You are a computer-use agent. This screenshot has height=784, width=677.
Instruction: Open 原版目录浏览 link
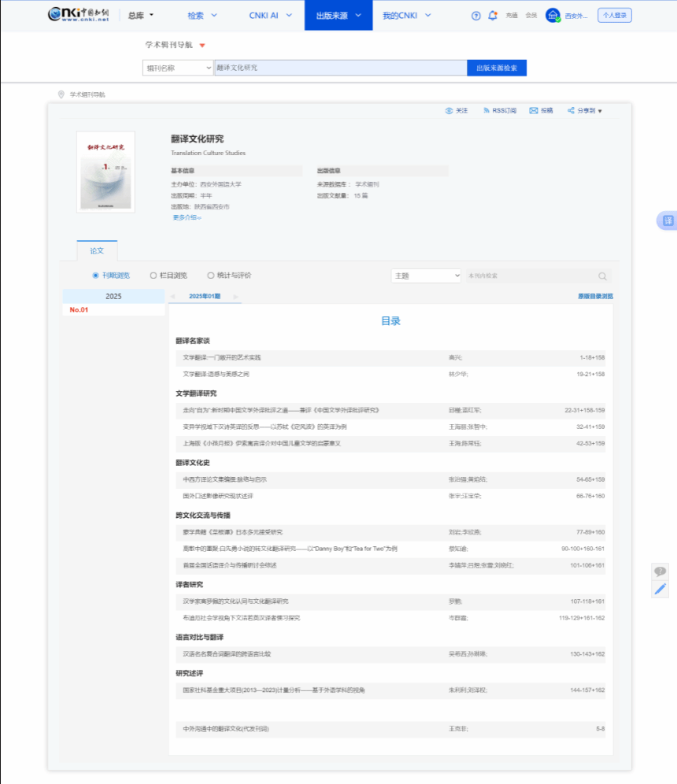click(x=595, y=297)
